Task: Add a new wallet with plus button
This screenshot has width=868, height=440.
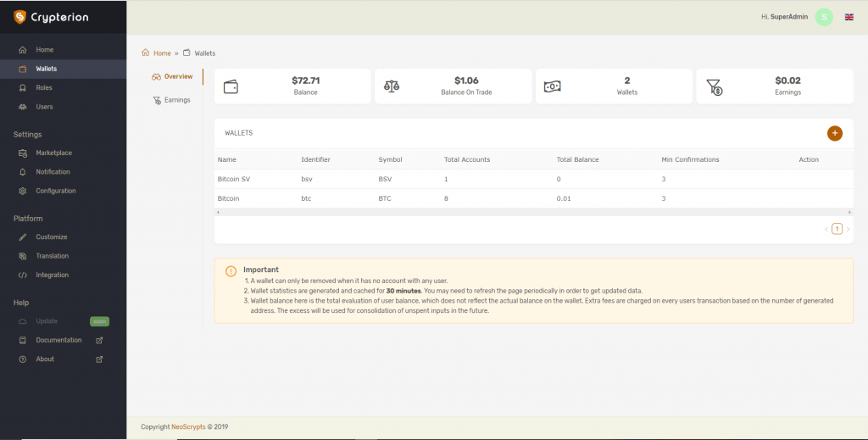Action: pos(834,133)
